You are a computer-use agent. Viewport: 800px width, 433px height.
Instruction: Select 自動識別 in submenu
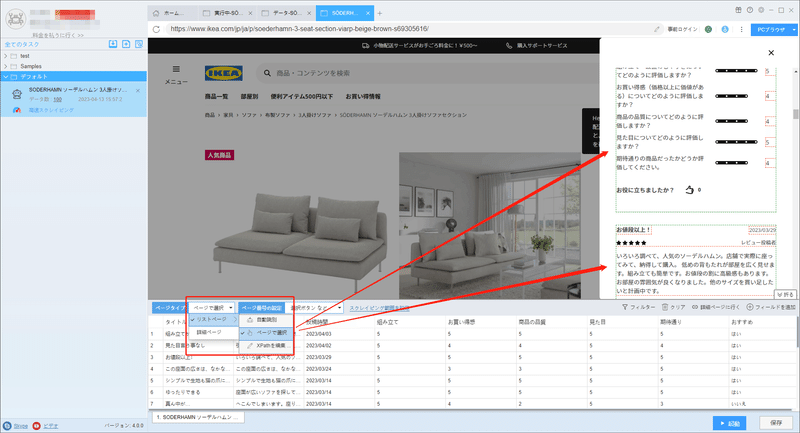click(266, 320)
